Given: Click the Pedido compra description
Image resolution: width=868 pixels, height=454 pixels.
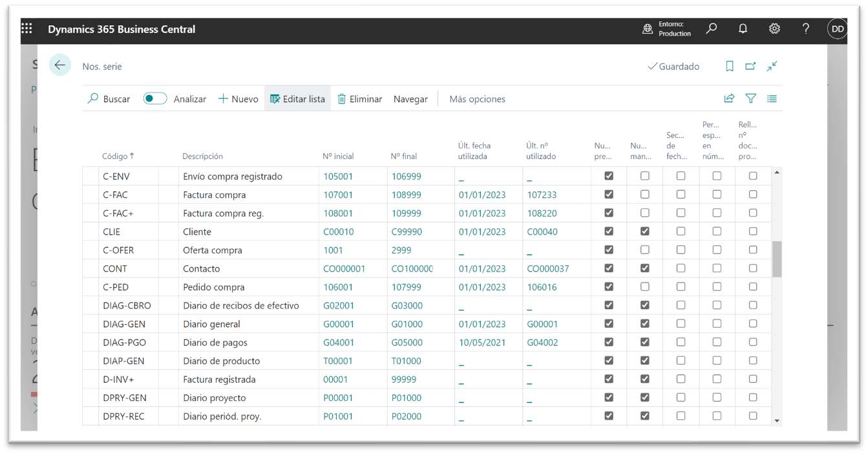Looking at the screenshot, I should 213,287.
